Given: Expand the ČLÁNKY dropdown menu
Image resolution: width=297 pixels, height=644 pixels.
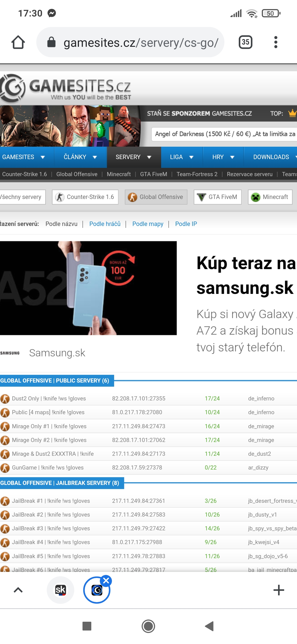Looking at the screenshot, I should coord(80,157).
